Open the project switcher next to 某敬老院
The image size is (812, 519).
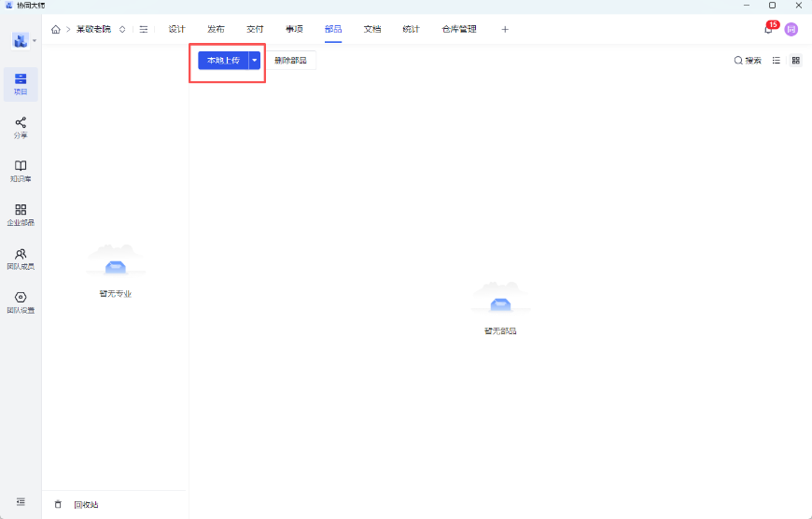click(x=122, y=29)
